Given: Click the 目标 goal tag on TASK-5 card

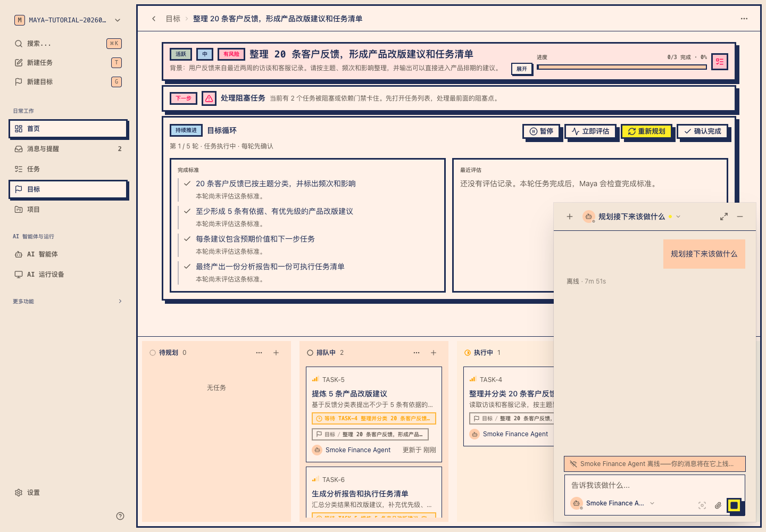Looking at the screenshot, I should click(x=370, y=435).
